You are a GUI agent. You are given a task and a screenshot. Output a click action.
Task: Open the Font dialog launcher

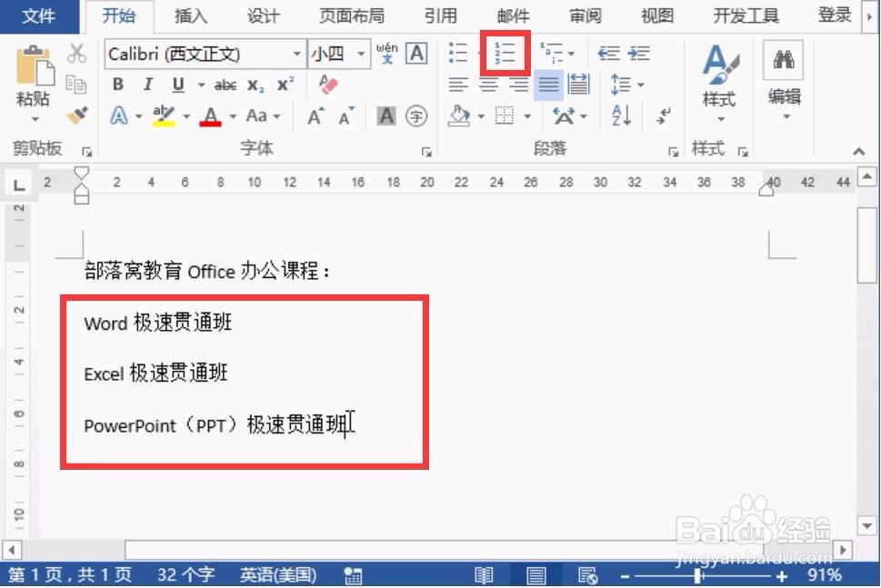point(426,152)
